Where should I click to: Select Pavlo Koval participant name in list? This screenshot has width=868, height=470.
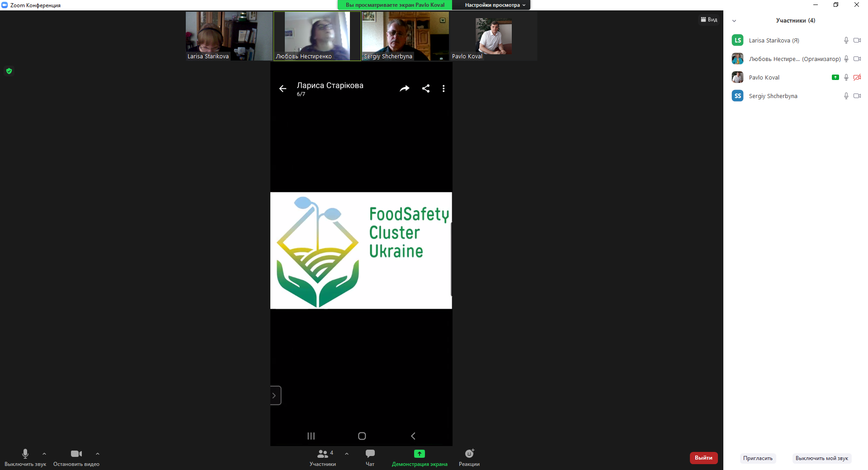tap(764, 77)
